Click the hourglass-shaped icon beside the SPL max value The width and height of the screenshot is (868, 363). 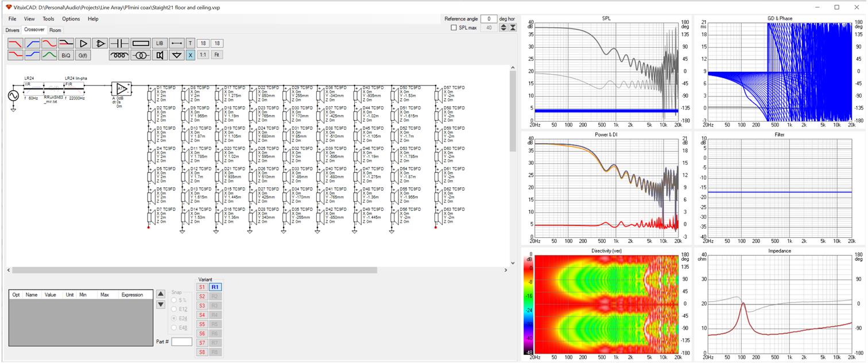(x=513, y=28)
